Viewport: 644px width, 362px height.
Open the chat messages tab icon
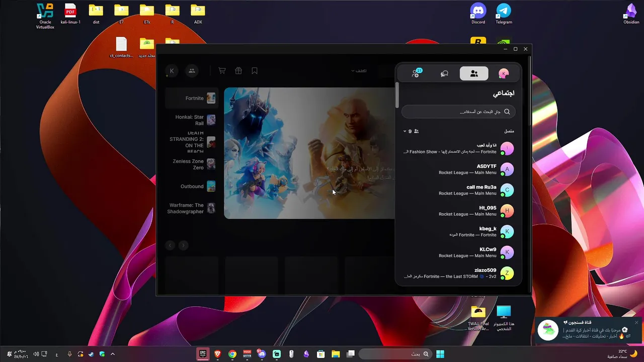[444, 73]
